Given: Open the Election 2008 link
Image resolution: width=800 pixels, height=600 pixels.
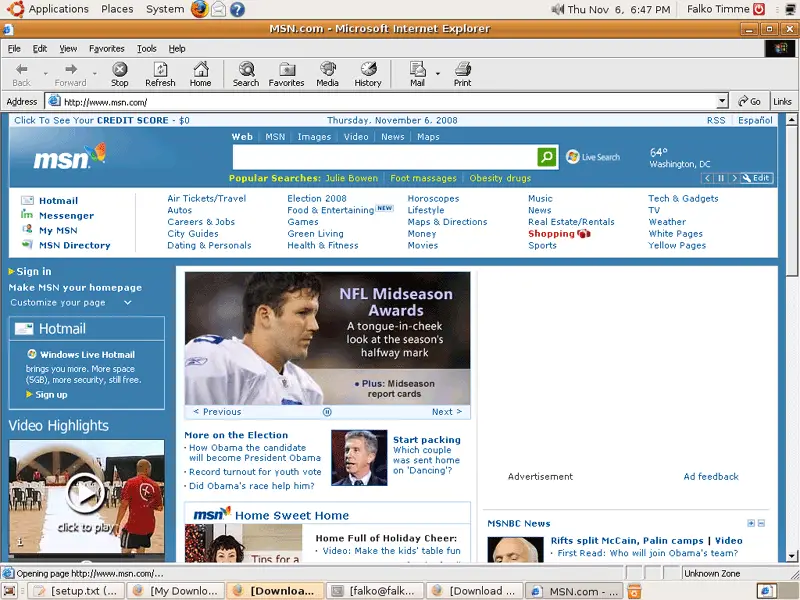Looking at the screenshot, I should [317, 199].
